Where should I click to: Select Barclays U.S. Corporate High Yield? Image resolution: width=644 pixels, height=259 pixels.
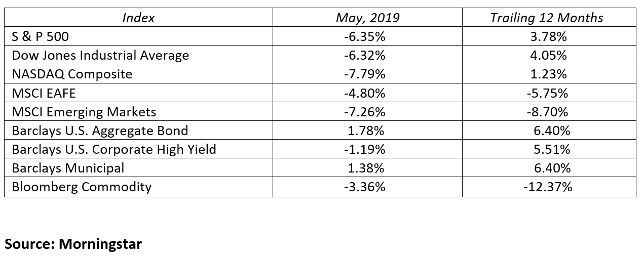click(114, 149)
